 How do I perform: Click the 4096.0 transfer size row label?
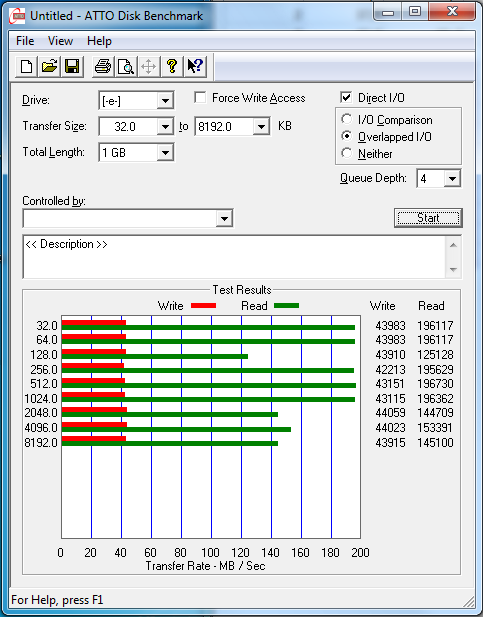tap(41, 428)
